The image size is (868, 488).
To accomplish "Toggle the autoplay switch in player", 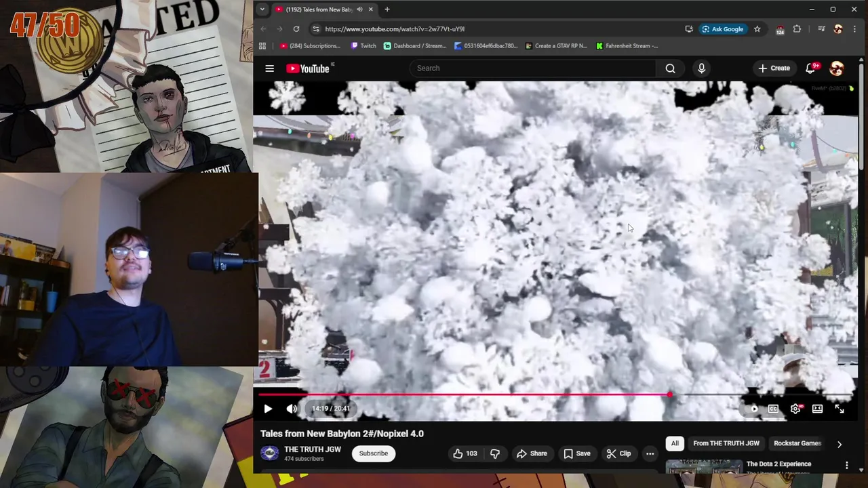I will coord(751,409).
